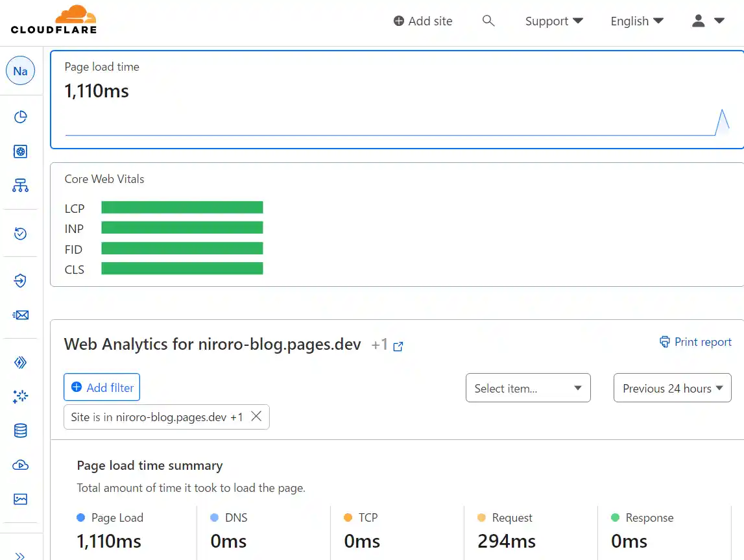Click the network topology sidebar icon

coord(20,185)
